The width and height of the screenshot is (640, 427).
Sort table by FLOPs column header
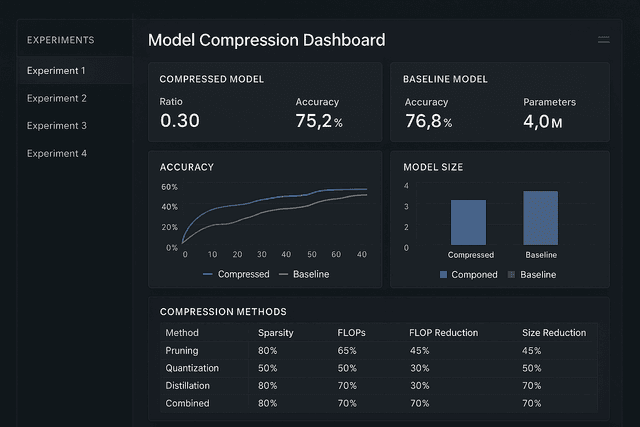pos(351,333)
